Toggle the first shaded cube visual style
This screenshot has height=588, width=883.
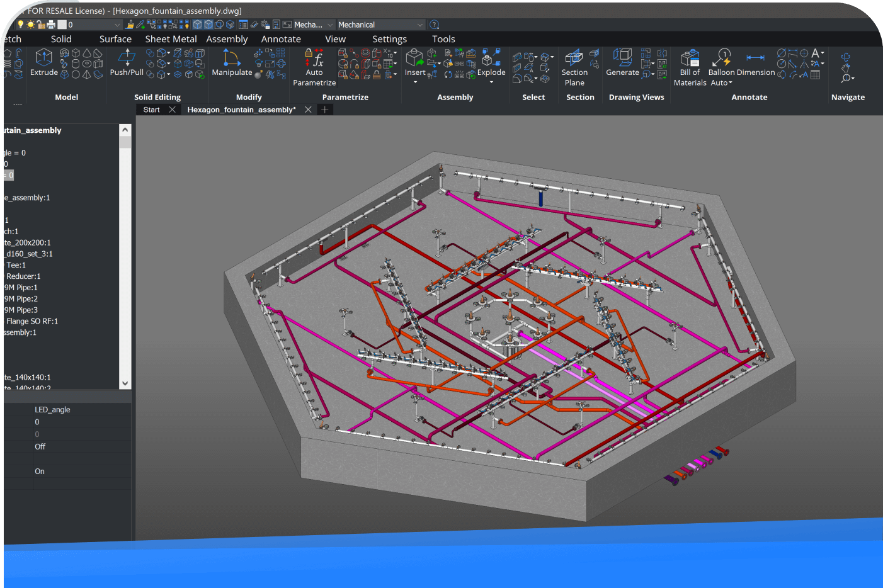[x=198, y=25]
